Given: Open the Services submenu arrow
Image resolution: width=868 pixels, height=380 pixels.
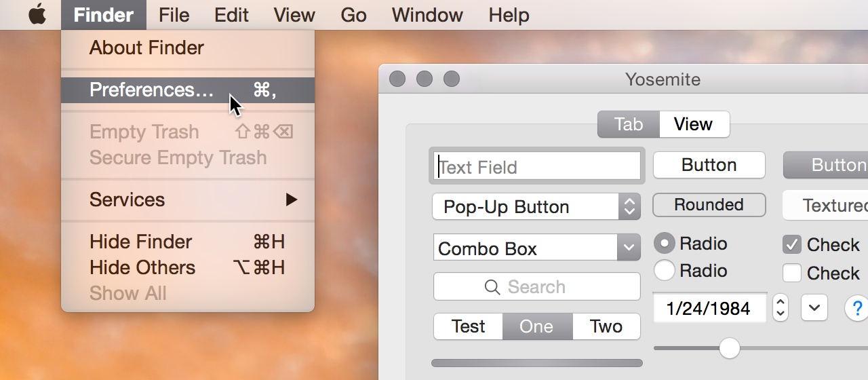Looking at the screenshot, I should point(291,199).
